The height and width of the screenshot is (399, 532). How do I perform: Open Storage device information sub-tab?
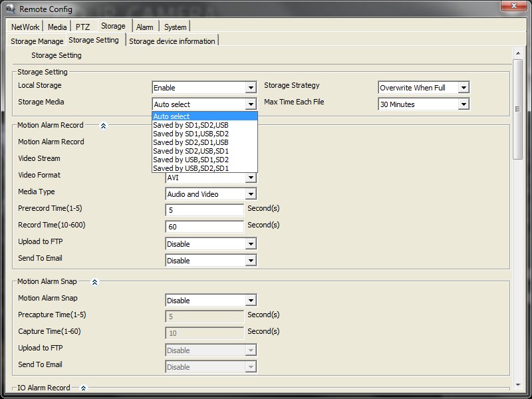point(172,41)
